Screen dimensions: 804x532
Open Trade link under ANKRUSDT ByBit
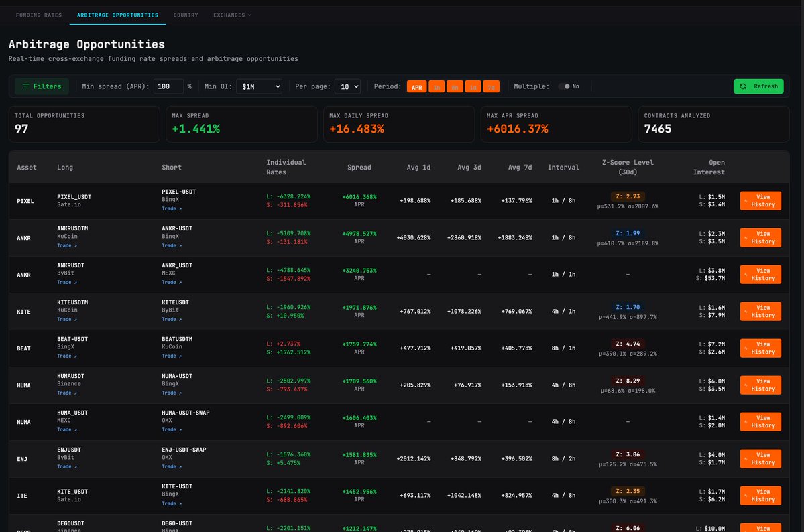click(66, 282)
